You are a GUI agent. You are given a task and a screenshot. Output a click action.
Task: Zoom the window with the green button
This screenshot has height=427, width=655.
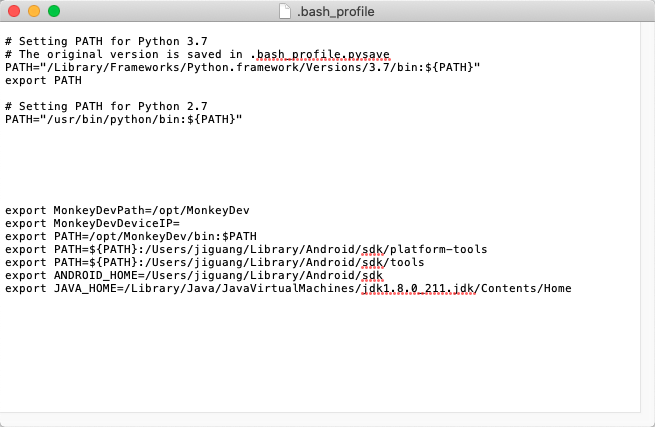[x=54, y=11]
